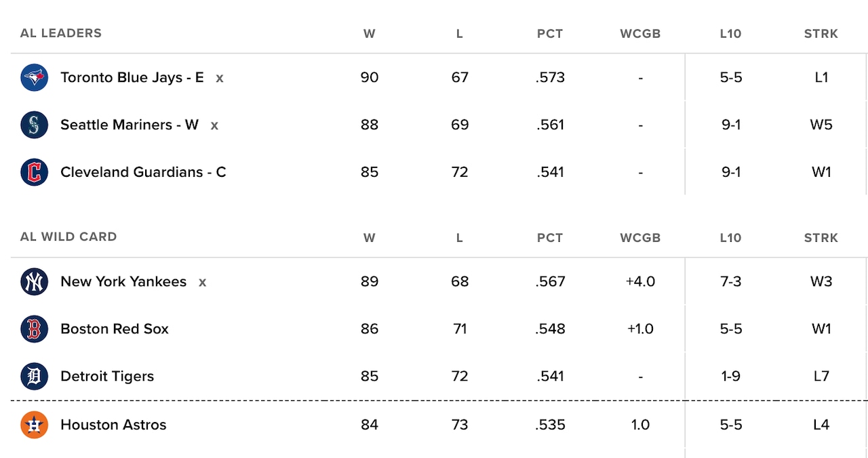
Task: Click the AL Leaders section heading
Action: 61,33
